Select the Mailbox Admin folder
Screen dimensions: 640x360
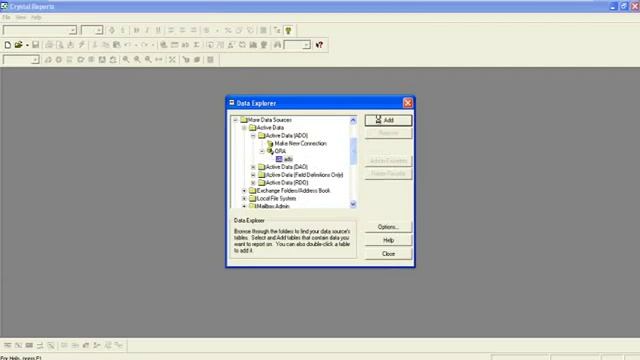[272, 206]
